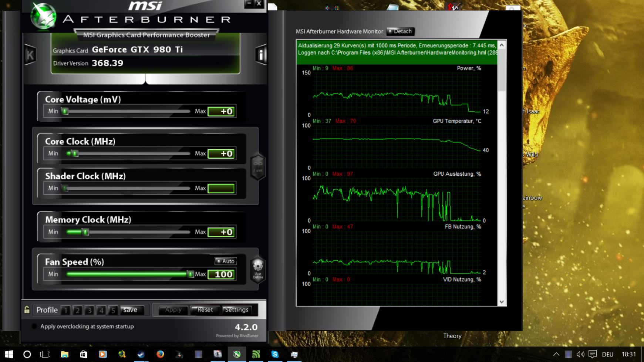Select profile slot 1
The height and width of the screenshot is (362, 644).
65,310
